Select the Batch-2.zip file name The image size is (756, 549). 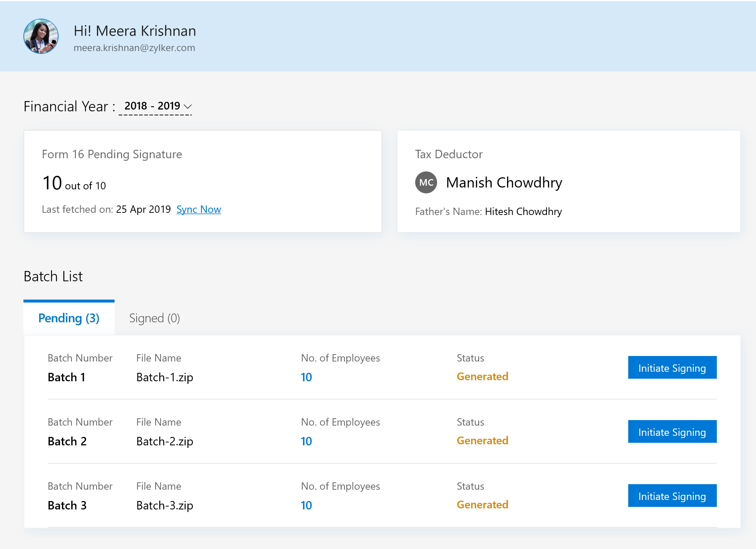164,441
